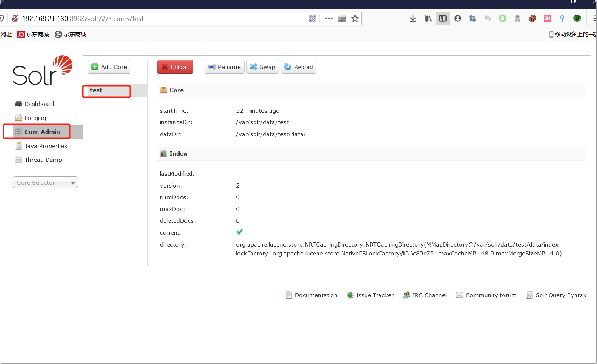Click the paw extension icon
This screenshot has height=364, width=597.
[x=517, y=18]
